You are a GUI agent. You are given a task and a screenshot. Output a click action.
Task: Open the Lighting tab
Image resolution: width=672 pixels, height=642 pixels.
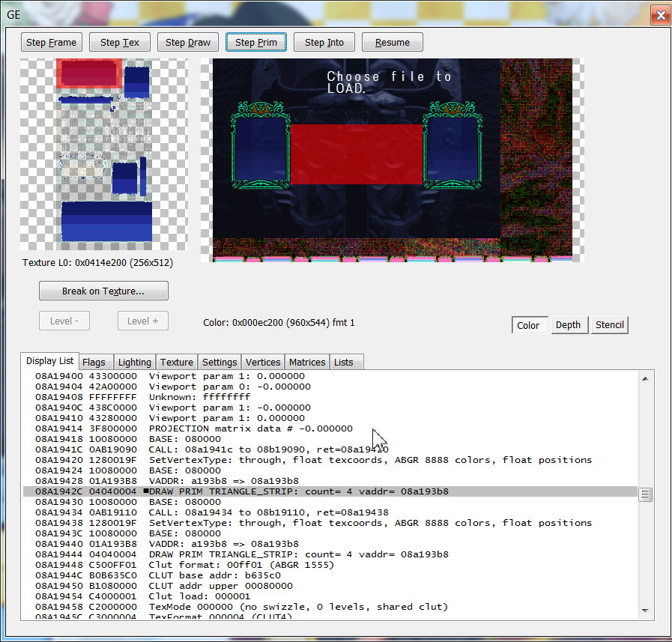(135, 362)
